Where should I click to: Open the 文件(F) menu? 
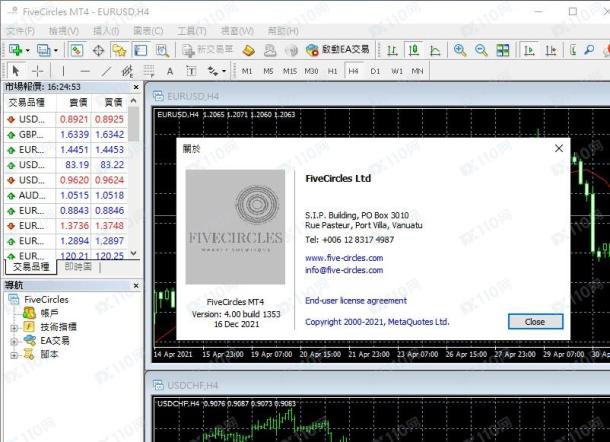pos(21,31)
